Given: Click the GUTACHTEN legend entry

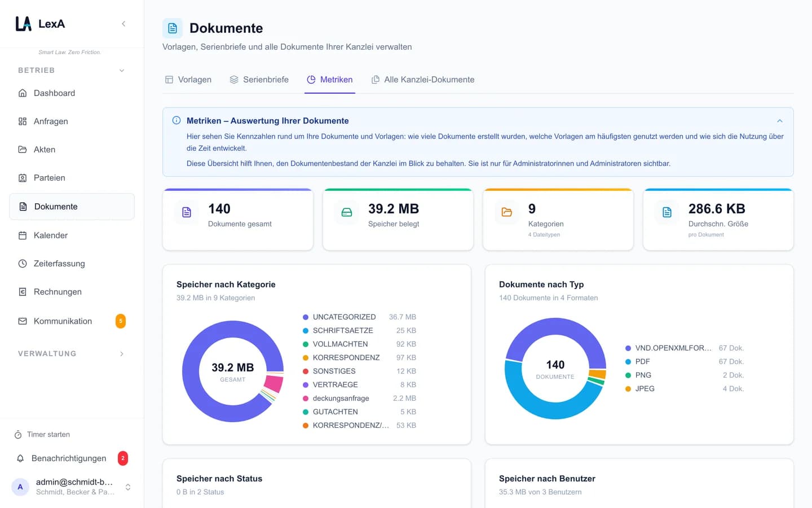Looking at the screenshot, I should 359,412.
